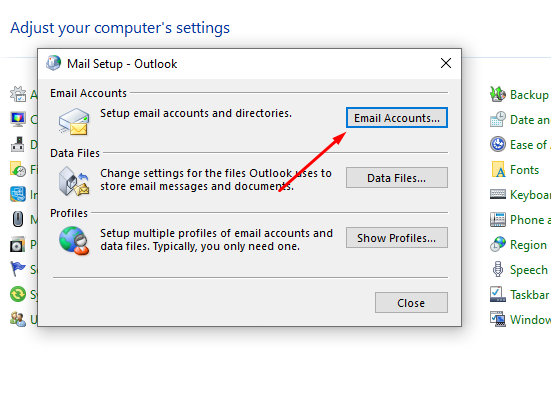Dismiss dialog with the X title bar button
551x412 pixels.
(446, 63)
